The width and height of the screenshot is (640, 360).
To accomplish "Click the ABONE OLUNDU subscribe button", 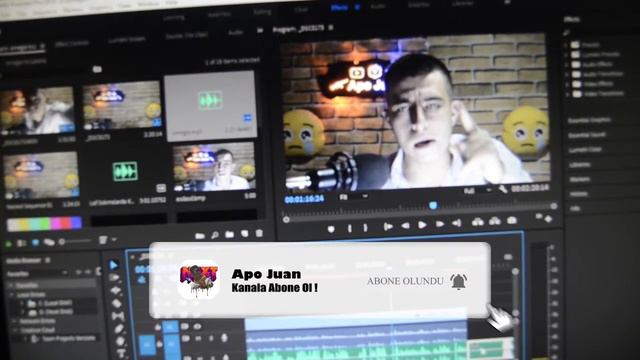I will [405, 281].
